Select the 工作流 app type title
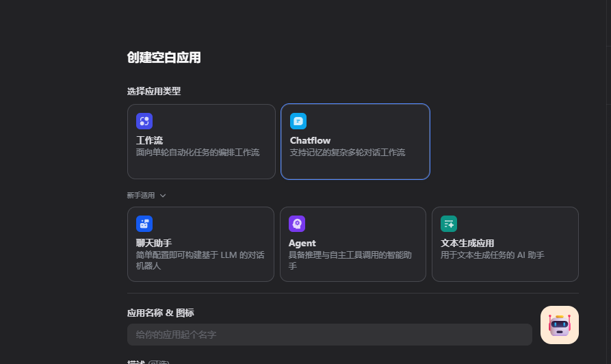 tap(149, 140)
